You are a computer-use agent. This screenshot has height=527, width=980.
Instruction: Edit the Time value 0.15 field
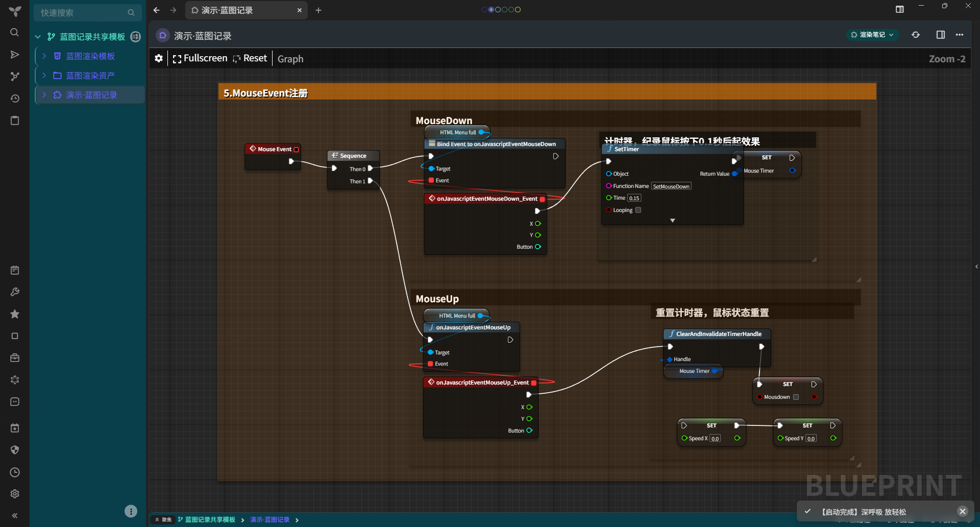point(634,198)
